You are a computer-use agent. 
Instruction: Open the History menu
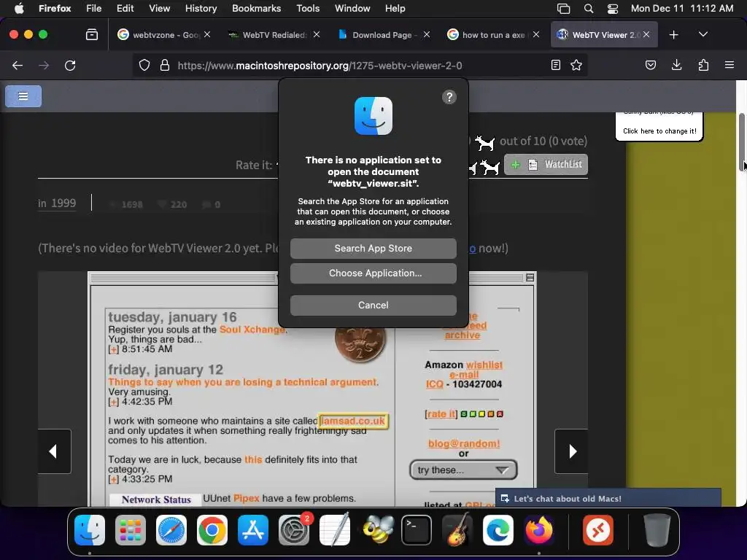click(201, 8)
